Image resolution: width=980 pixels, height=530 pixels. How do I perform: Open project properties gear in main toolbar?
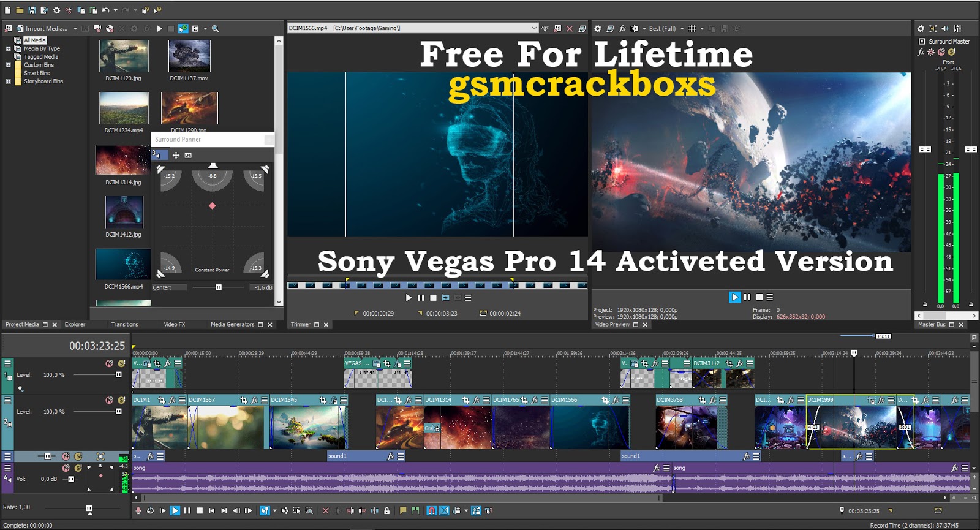pos(56,10)
